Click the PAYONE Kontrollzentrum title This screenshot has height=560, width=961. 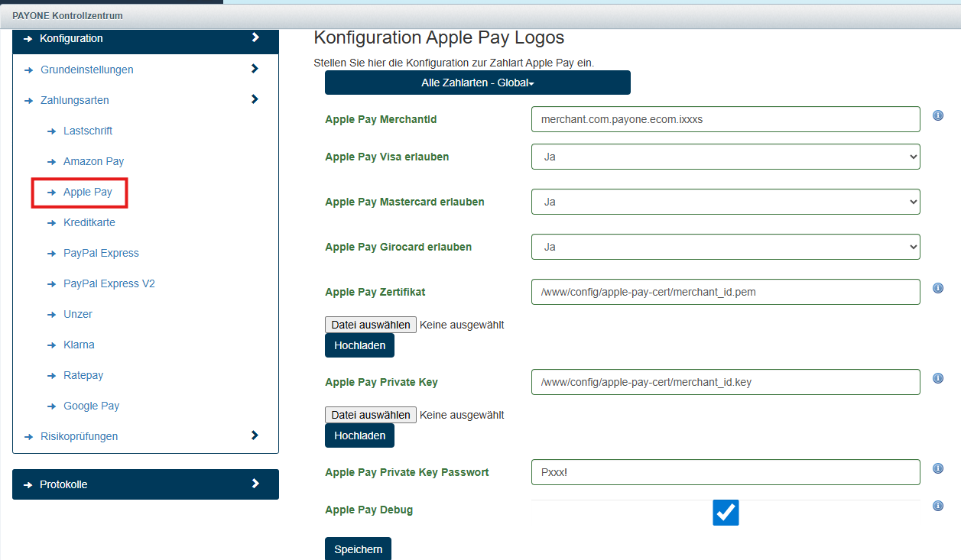coord(67,16)
